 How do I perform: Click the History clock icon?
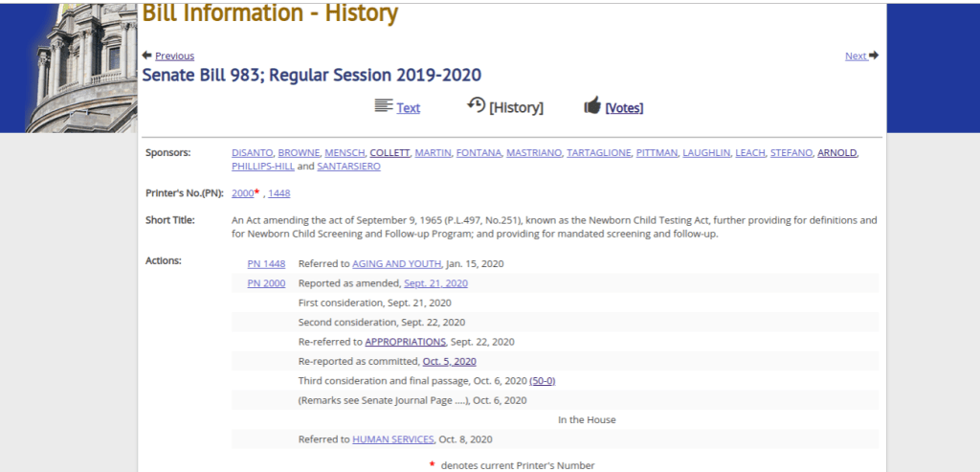pos(476,105)
